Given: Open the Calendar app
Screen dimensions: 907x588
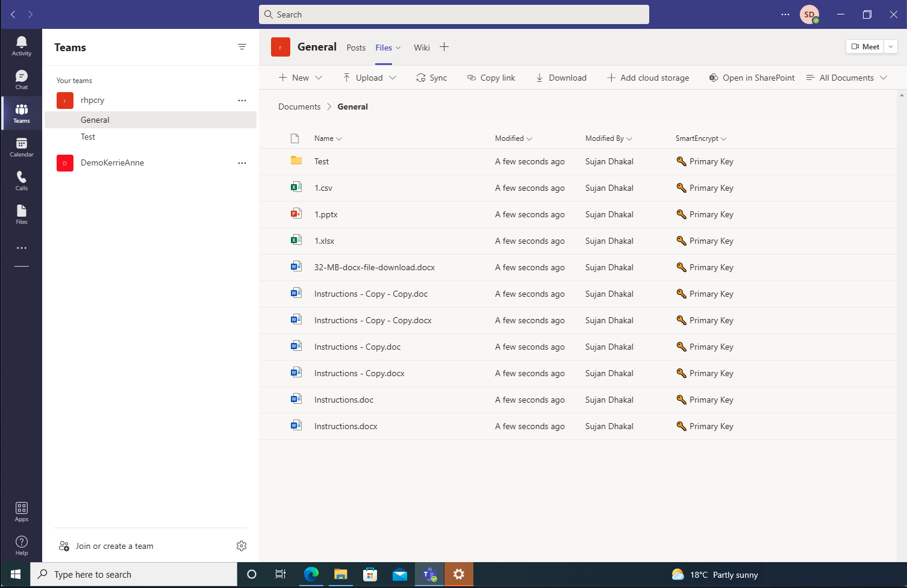Looking at the screenshot, I should (22, 147).
